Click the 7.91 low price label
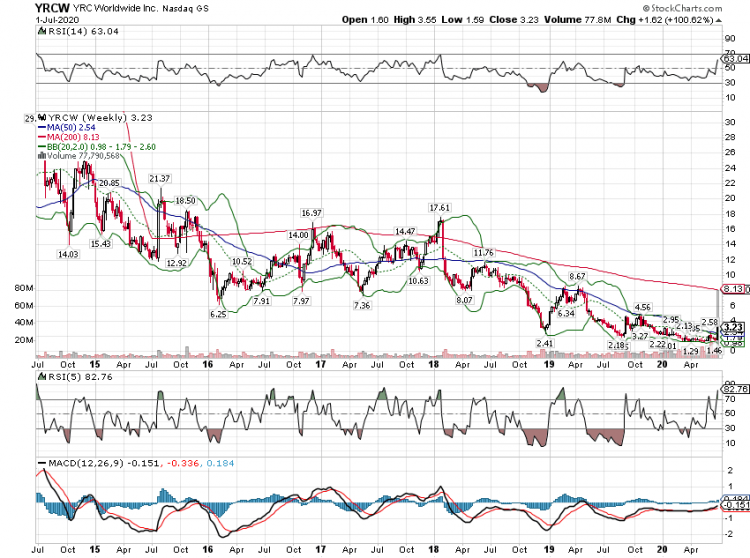The height and width of the screenshot is (558, 750). (262, 301)
